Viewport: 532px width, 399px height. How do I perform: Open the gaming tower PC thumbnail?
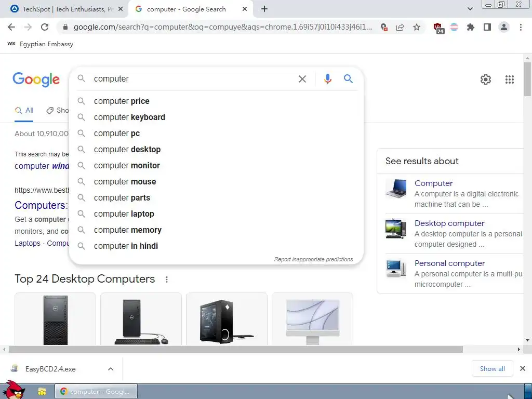(227, 320)
